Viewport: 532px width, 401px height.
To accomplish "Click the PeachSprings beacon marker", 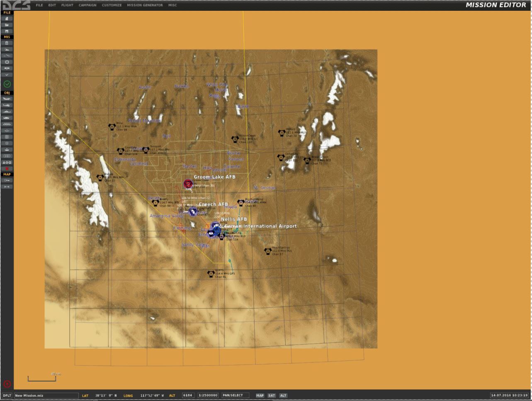I will pos(268,251).
